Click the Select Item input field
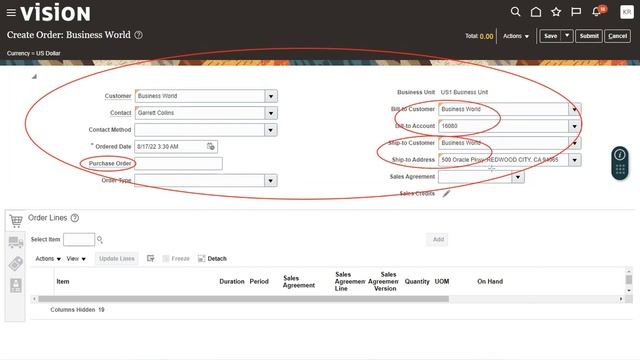Screen dimensions: 640x360 (79, 240)
